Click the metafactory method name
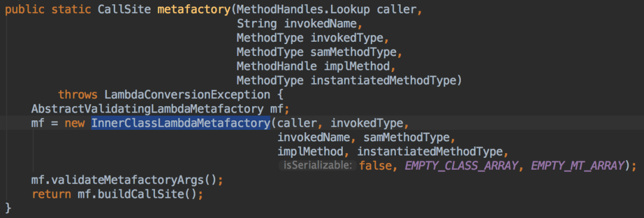 click(194, 10)
